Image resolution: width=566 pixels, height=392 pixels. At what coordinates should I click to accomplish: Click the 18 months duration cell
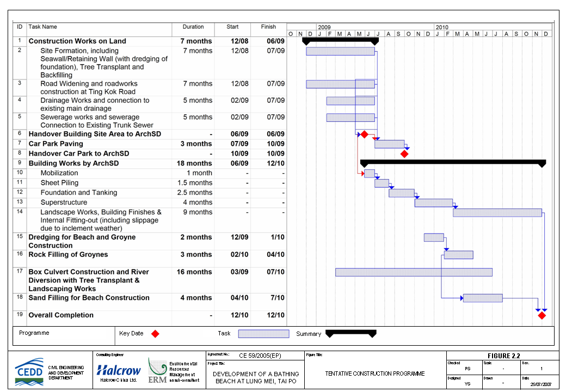194,163
